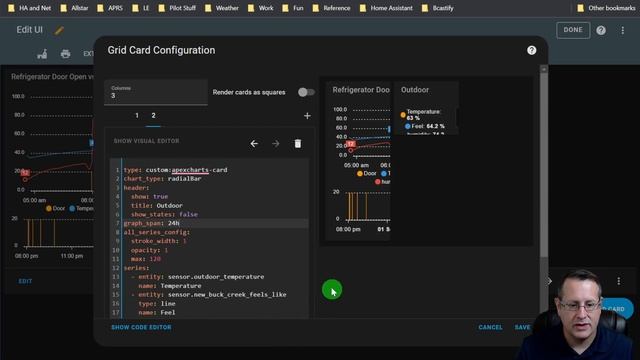
Task: Click SAVE in the dialog
Action: pos(522,327)
